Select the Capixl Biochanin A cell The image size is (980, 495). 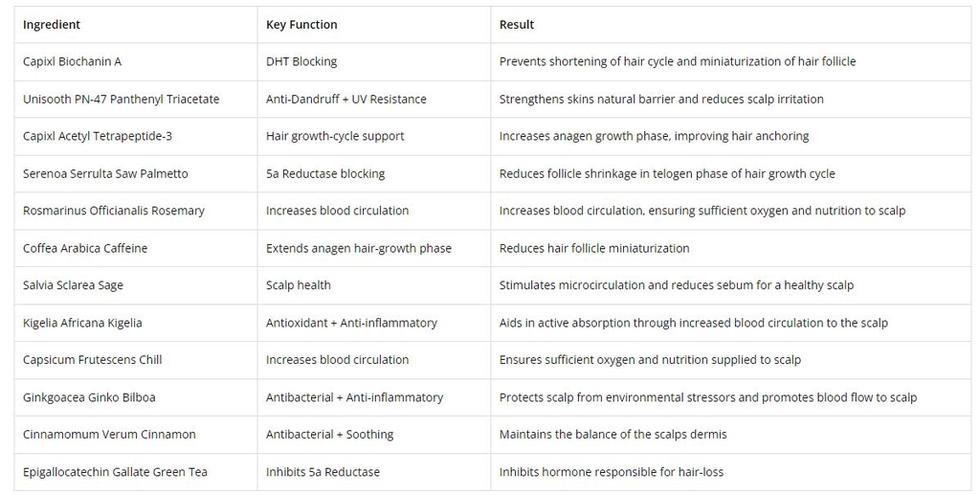point(73,62)
